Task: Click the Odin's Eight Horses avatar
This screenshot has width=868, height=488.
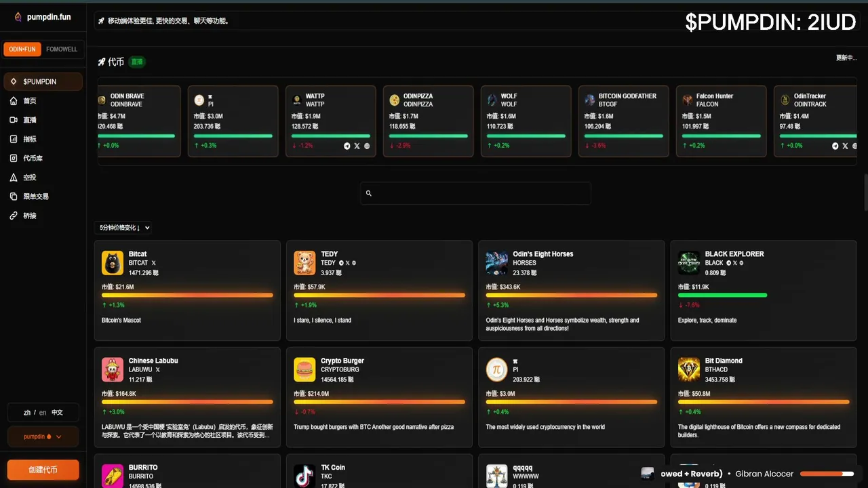Action: point(497,263)
